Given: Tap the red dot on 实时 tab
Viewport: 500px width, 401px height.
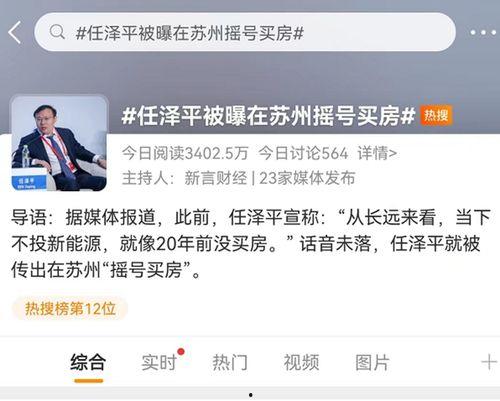Looking at the screenshot, I should [x=181, y=351].
